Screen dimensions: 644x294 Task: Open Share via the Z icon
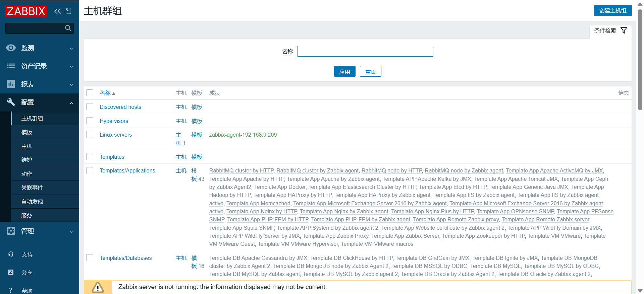[11, 272]
